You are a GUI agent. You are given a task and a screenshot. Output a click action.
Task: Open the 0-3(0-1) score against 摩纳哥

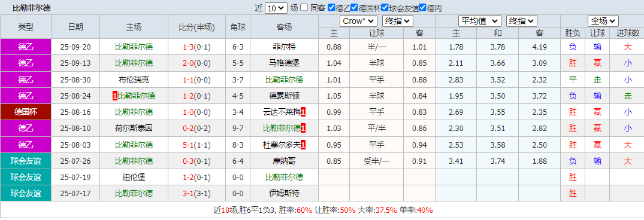[x=196, y=161]
